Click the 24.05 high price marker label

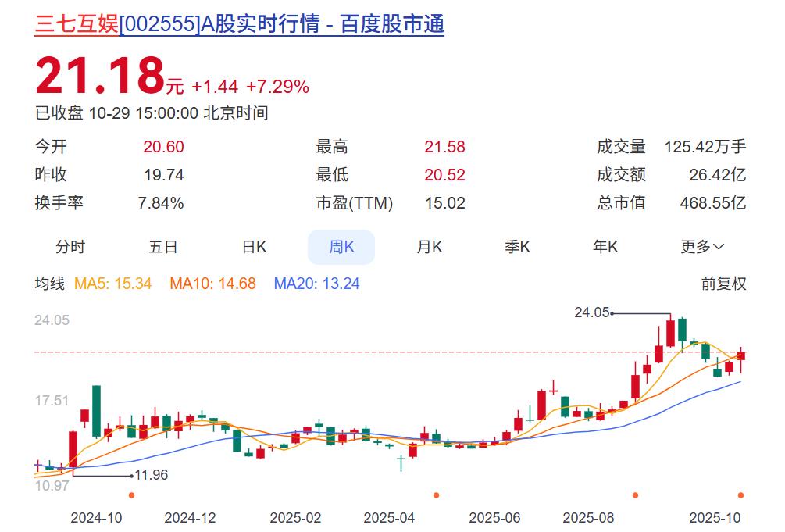tap(591, 312)
